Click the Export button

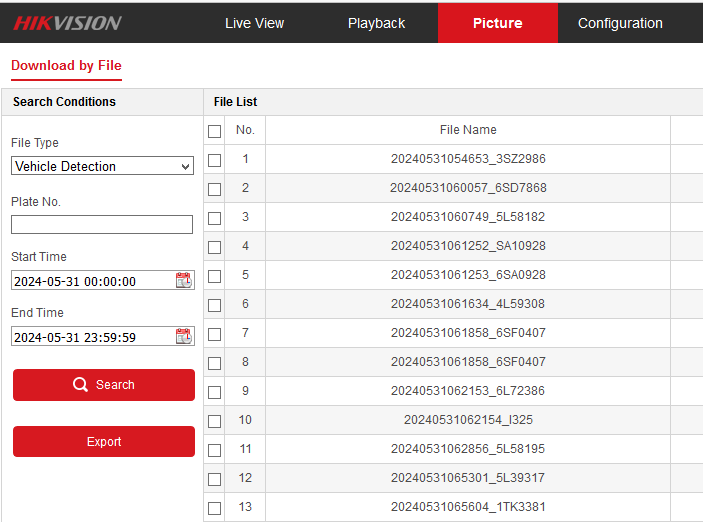[104, 442]
